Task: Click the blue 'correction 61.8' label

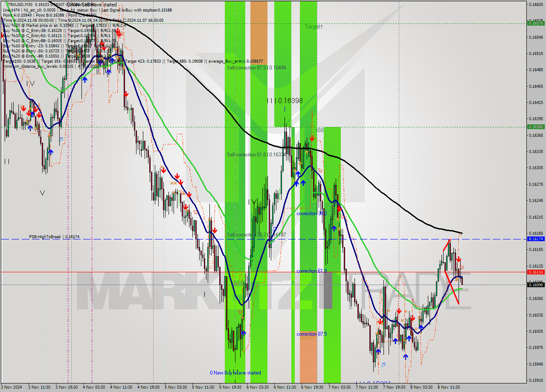Action: click(312, 271)
